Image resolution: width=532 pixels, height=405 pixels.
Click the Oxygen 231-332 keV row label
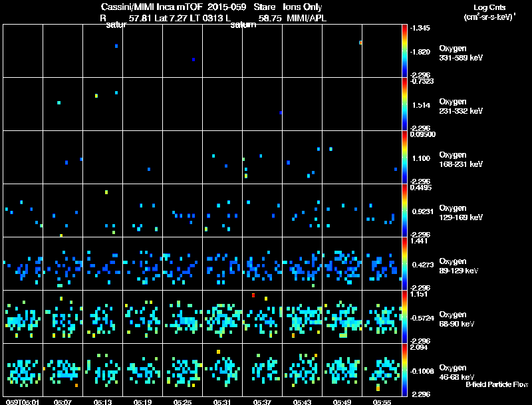pos(461,106)
